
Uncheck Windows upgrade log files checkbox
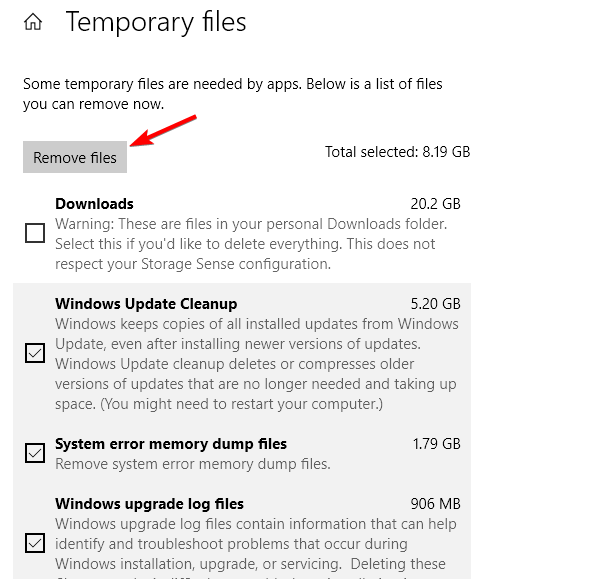point(35,543)
